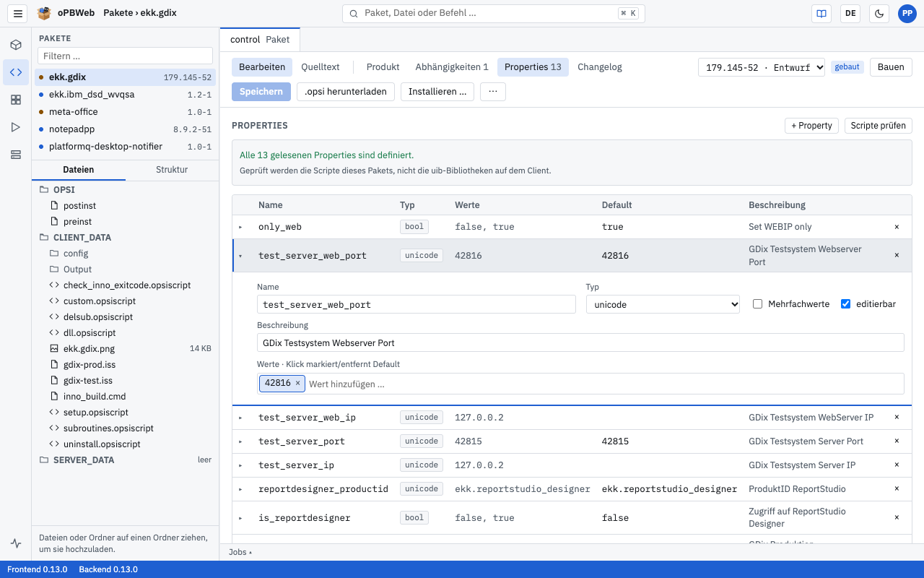Uncheck the editierbar checkbox
924x578 pixels.
(846, 304)
